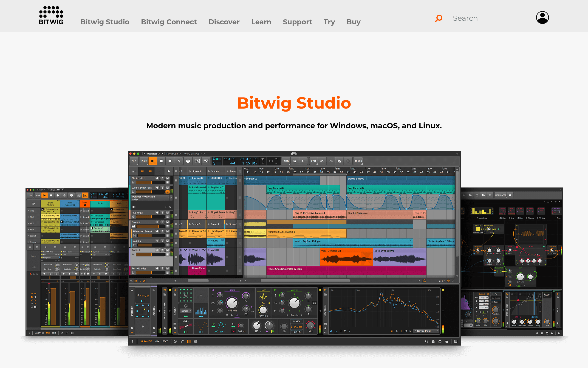The image size is (588, 368).
Task: Click the orange device panel icon in footer
Action: point(189,341)
